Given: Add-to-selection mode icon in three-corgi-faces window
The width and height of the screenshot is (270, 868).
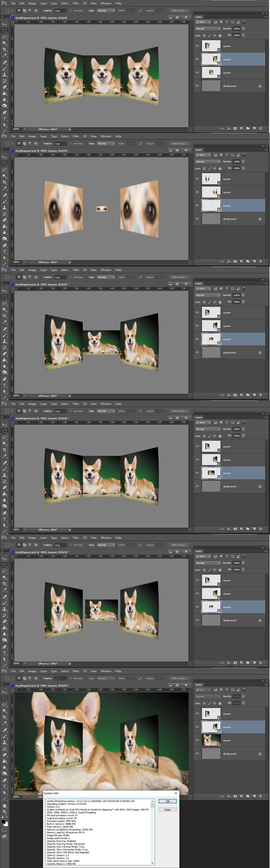Looking at the screenshot, I should pyautogui.click(x=25, y=11).
